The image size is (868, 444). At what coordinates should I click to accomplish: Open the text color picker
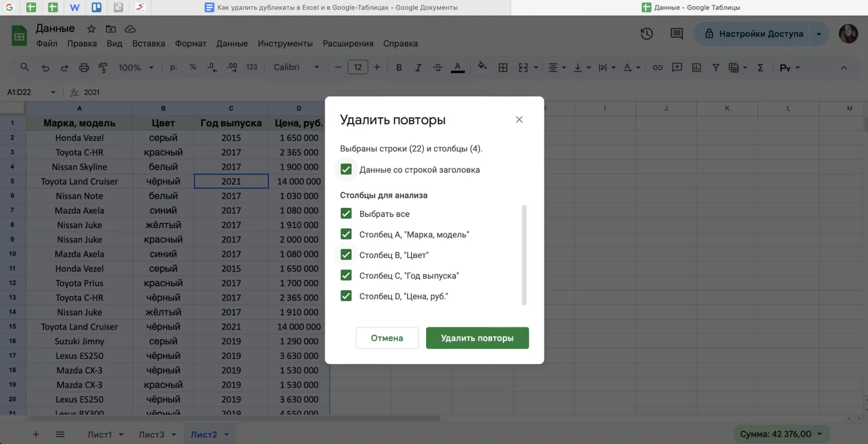tap(458, 68)
